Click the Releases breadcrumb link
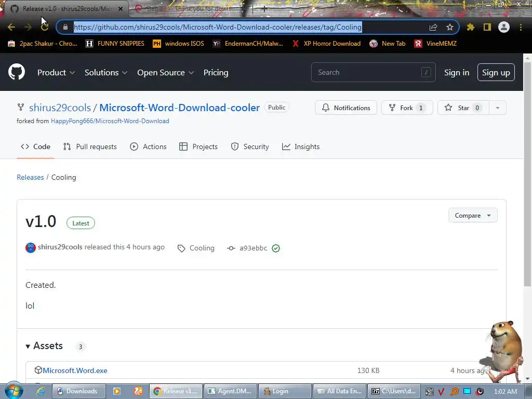The width and height of the screenshot is (532, 399). (30, 177)
